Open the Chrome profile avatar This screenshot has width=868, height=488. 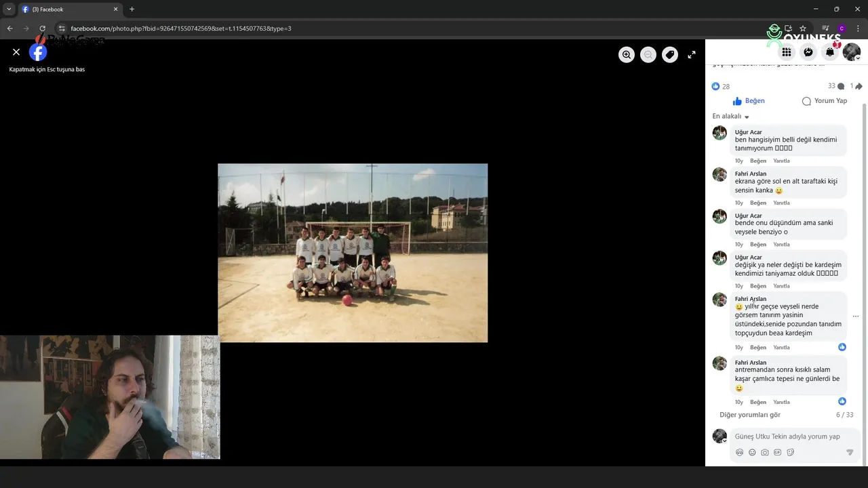pyautogui.click(x=842, y=28)
